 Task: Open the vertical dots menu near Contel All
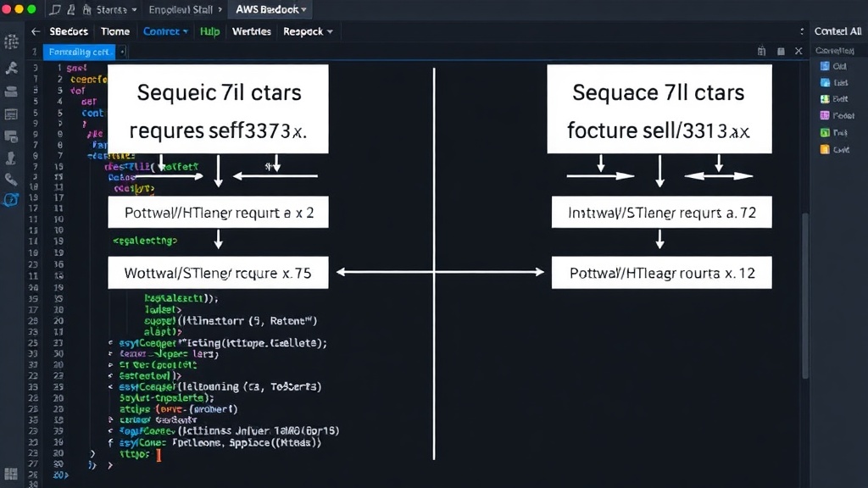(x=802, y=31)
